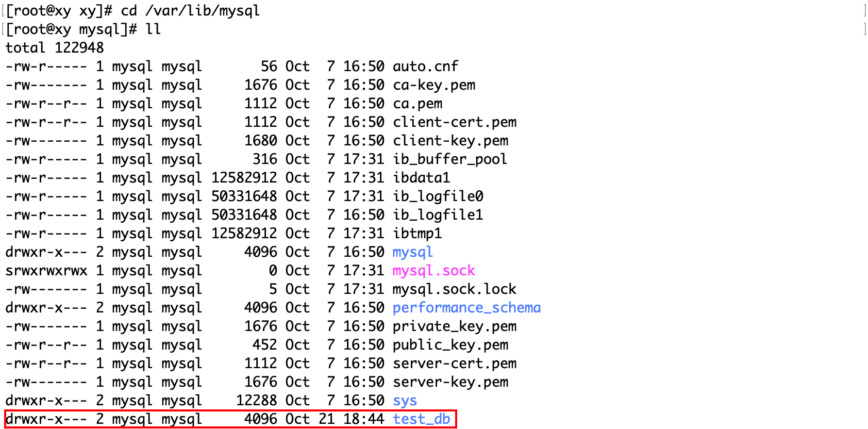This screenshot has height=429, width=868.
Task: Click the ibdata1 filename
Action: [x=421, y=177]
